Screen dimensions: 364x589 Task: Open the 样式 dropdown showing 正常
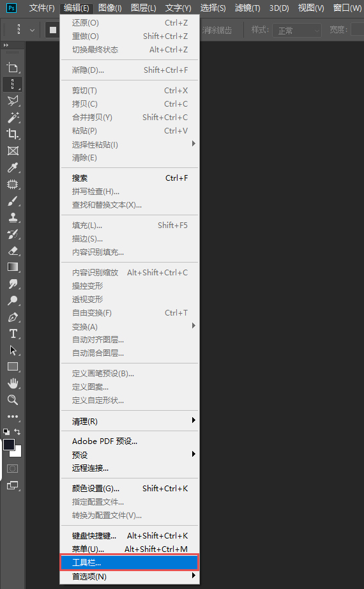[297, 31]
